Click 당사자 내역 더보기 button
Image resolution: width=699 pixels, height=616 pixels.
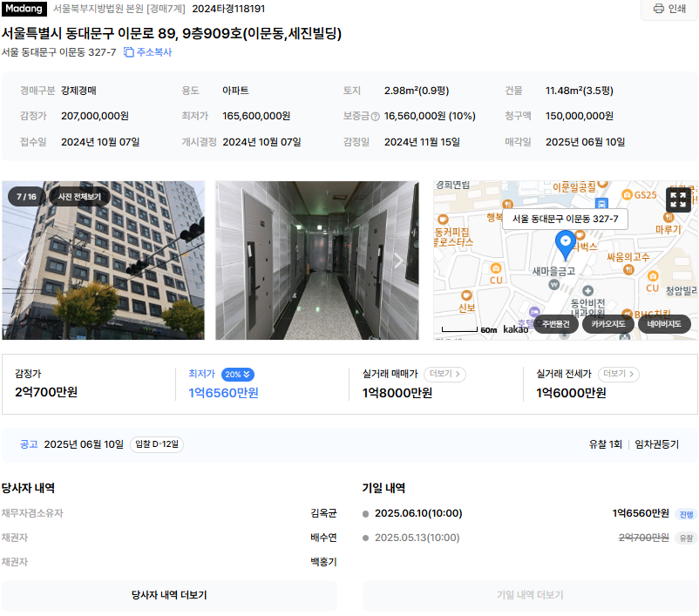[x=169, y=595]
